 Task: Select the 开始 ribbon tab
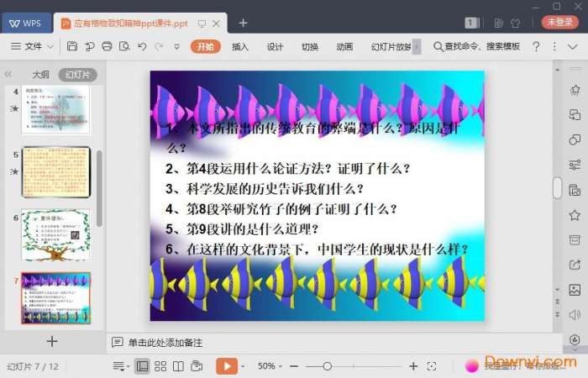206,46
